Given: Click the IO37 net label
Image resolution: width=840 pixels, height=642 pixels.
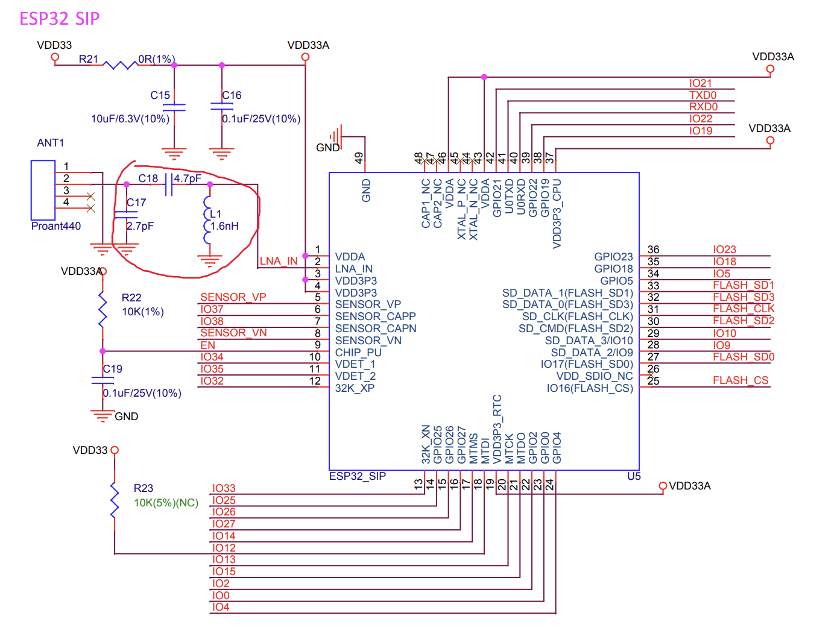Looking at the screenshot, I should [212, 309].
